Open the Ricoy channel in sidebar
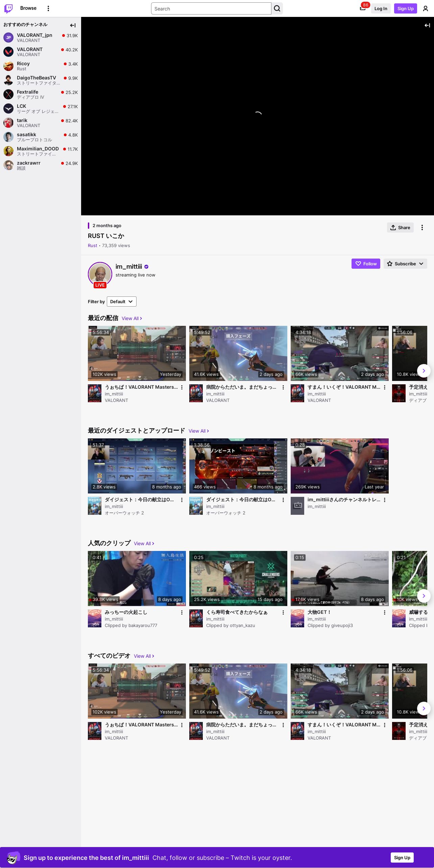Viewport: 434px width, 868px height. pos(41,66)
